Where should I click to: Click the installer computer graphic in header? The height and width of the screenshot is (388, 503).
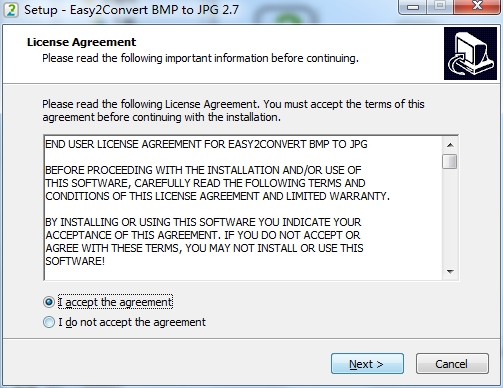coord(470,53)
